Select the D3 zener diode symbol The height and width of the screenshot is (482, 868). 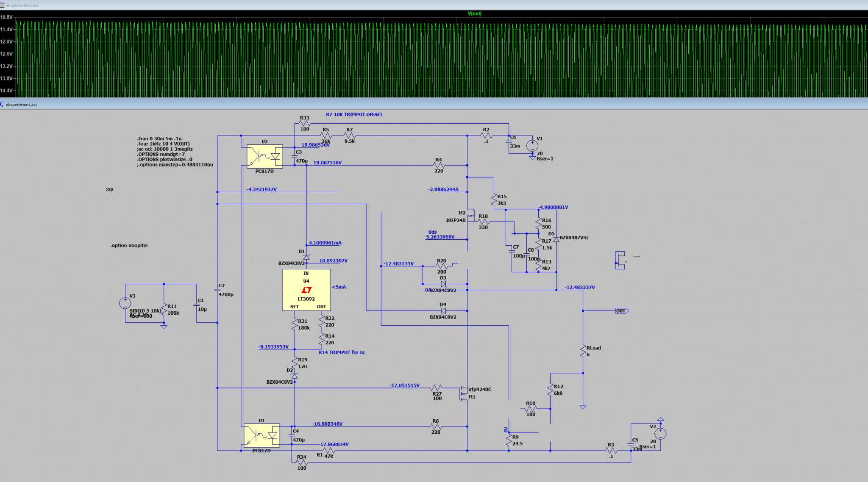coord(443,284)
